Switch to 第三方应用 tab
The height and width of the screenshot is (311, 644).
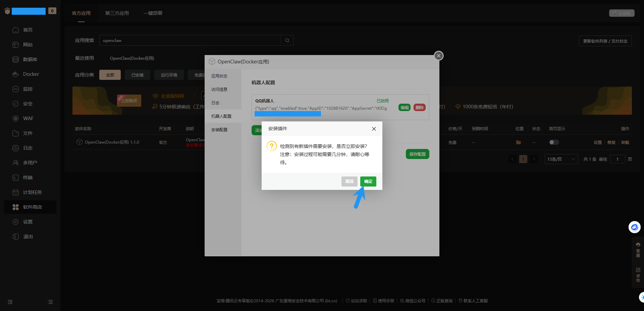pyautogui.click(x=117, y=13)
